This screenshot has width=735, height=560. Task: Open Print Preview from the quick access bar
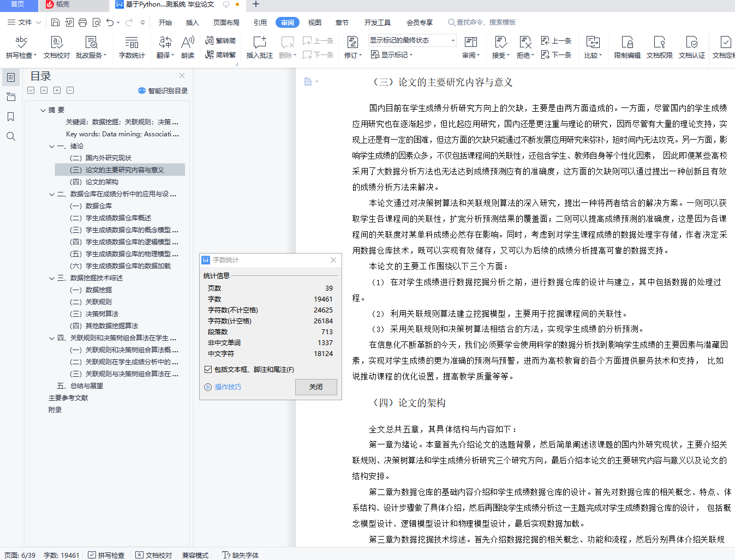pos(97,22)
